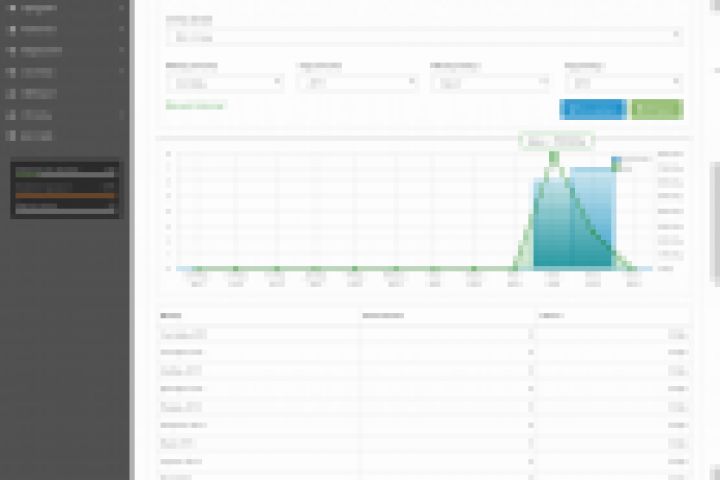Click the first sidebar menu item icon
The width and height of the screenshot is (720, 480).
(12, 8)
